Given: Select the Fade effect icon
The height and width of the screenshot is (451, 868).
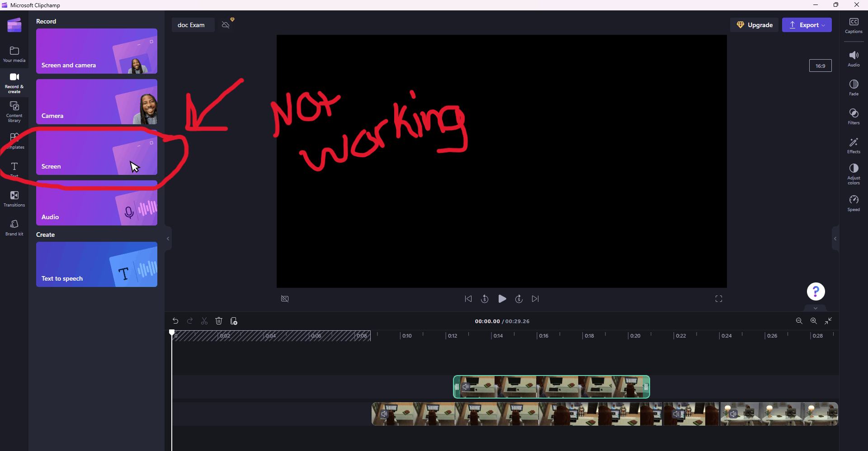Looking at the screenshot, I should [854, 87].
